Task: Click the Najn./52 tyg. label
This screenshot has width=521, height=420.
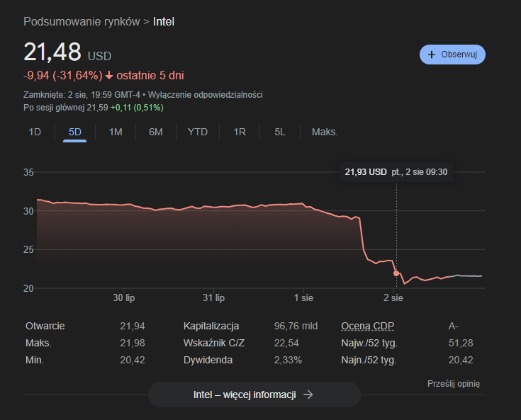Action: (369, 360)
